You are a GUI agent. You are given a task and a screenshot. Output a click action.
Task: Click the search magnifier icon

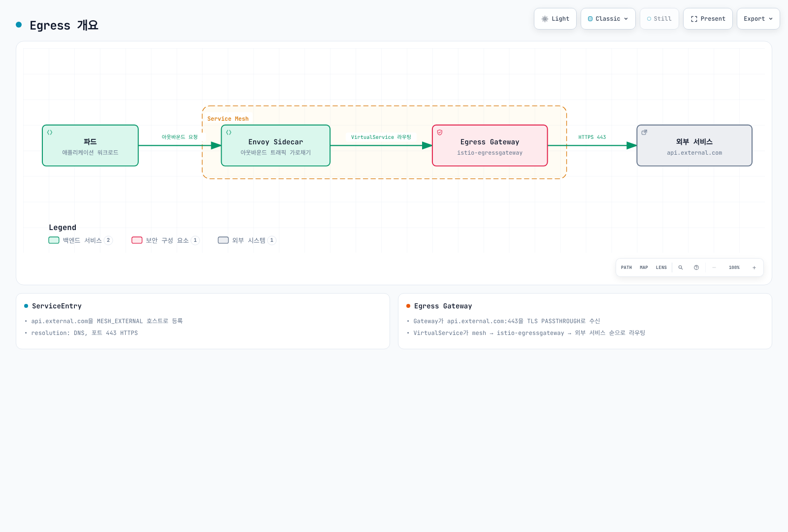click(x=681, y=267)
